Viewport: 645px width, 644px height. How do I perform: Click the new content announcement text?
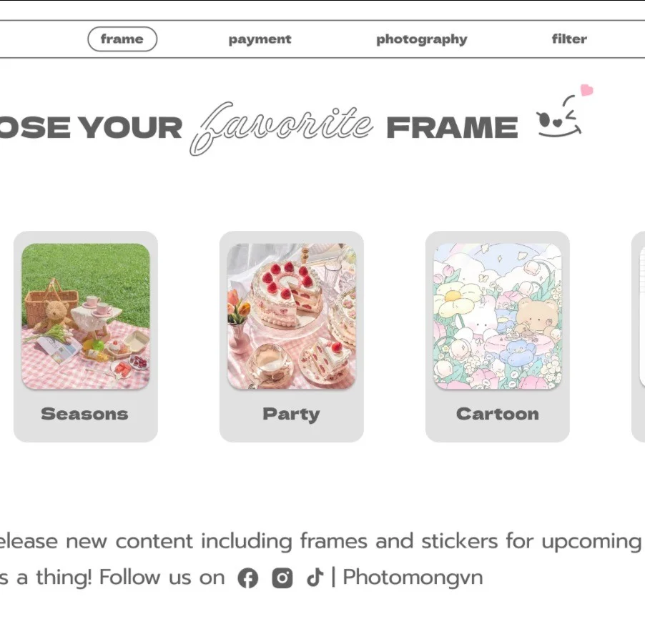[321, 541]
